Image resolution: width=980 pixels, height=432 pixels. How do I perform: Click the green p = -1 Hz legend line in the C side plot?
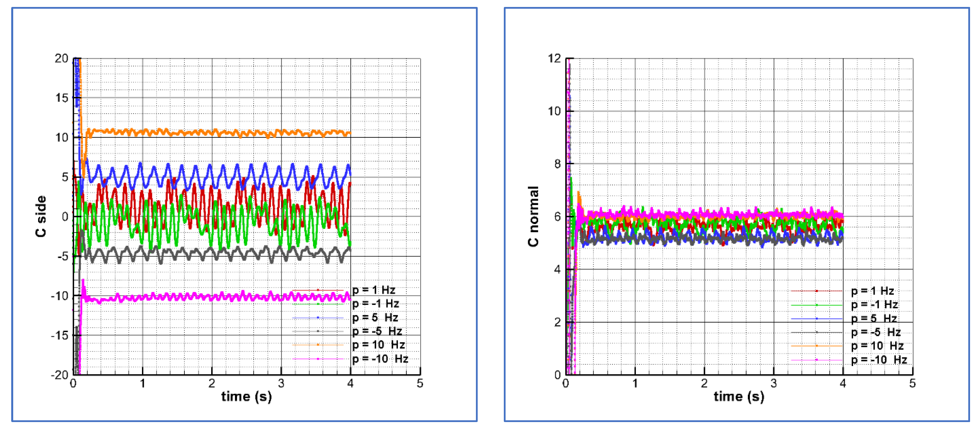tap(318, 304)
